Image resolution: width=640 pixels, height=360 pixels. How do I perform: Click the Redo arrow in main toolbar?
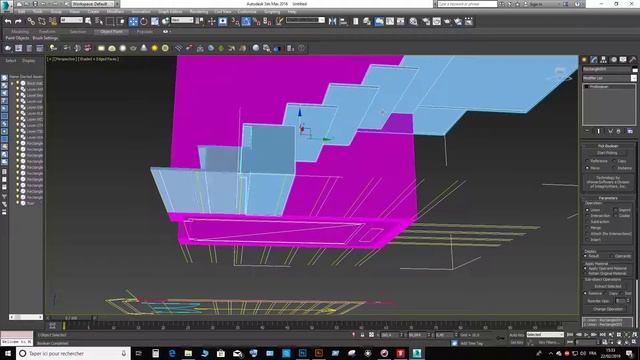pyautogui.click(x=18, y=21)
